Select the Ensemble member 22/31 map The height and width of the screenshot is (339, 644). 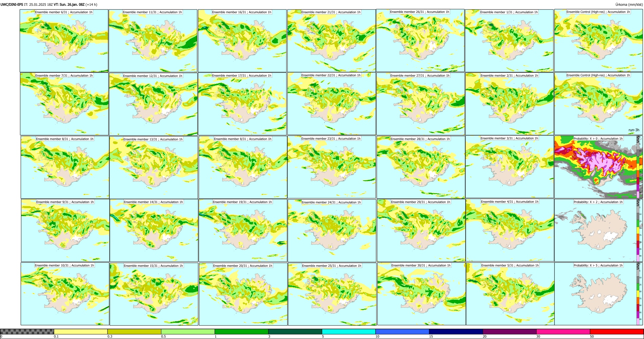point(331,104)
